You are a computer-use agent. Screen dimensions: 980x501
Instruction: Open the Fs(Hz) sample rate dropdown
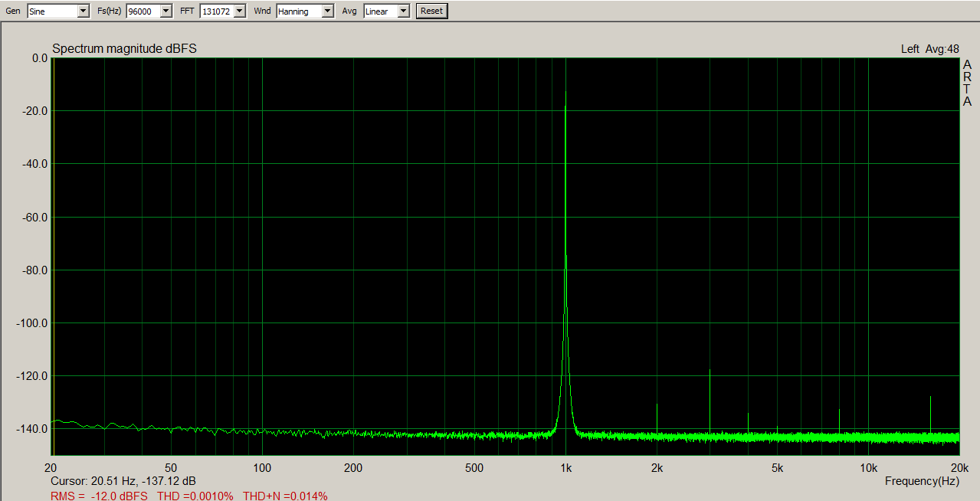pos(166,11)
